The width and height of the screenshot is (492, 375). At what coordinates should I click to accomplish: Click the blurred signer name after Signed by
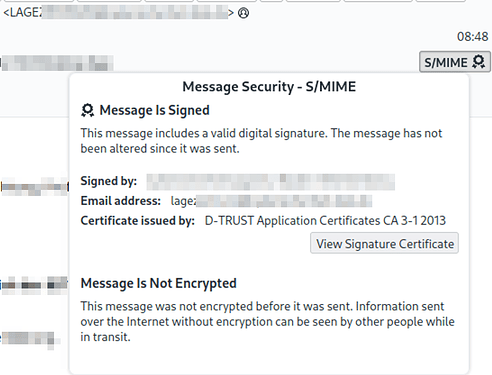coord(271,182)
